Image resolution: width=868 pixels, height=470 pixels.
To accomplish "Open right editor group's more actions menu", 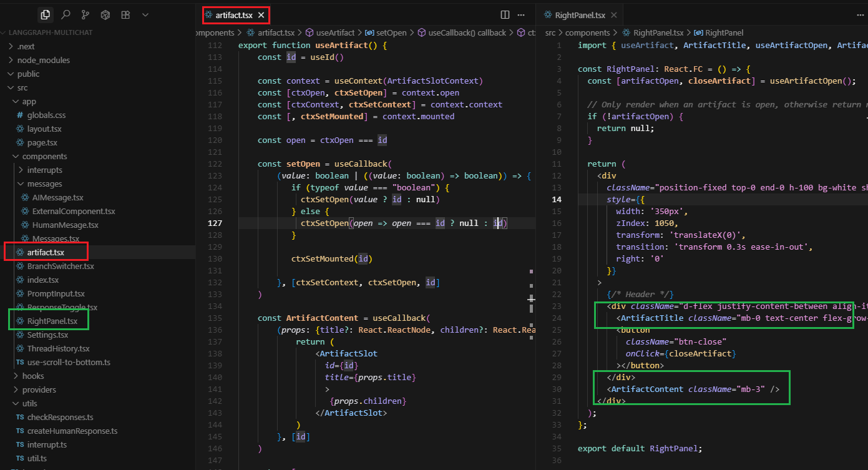I will click(861, 14).
